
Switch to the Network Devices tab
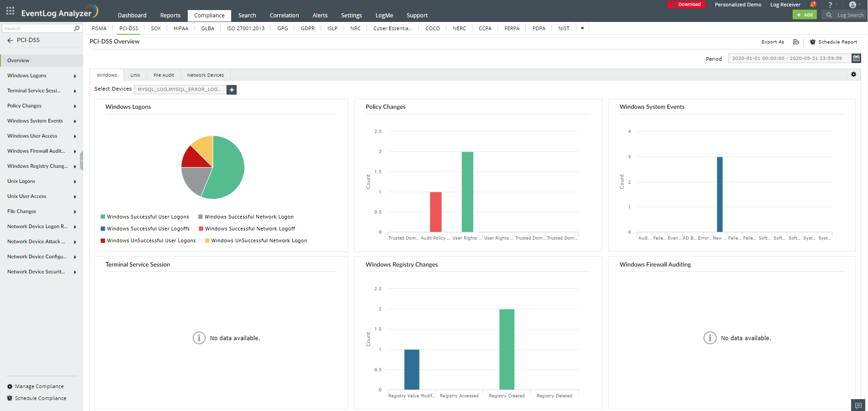click(206, 75)
